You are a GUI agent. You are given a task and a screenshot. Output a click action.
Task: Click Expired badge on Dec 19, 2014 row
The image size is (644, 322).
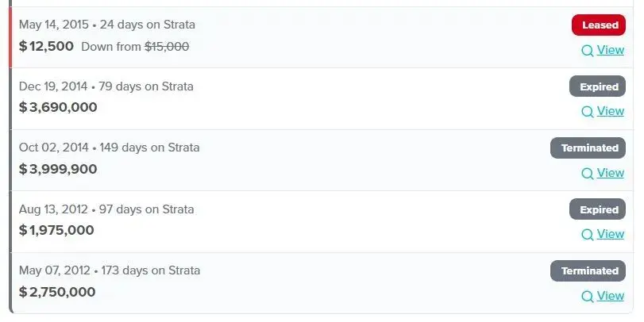(597, 86)
